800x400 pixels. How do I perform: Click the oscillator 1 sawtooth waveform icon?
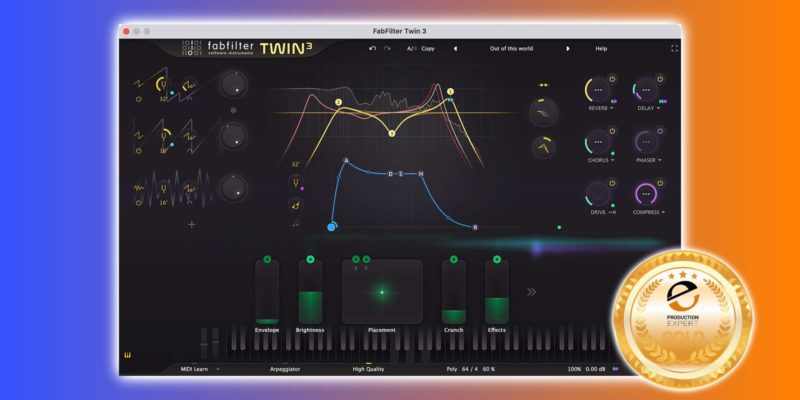coord(138,83)
